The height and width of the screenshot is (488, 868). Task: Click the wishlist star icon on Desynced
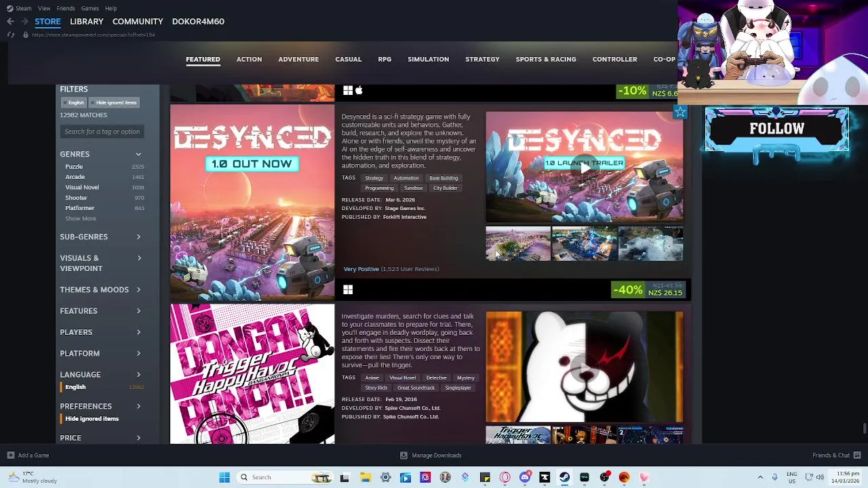[x=680, y=113]
